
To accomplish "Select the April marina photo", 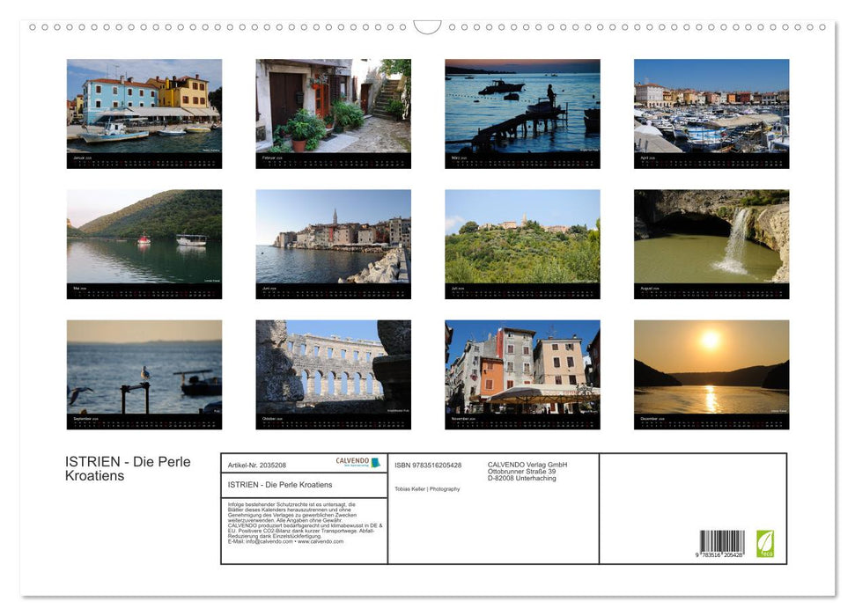I will pyautogui.click(x=711, y=106).
